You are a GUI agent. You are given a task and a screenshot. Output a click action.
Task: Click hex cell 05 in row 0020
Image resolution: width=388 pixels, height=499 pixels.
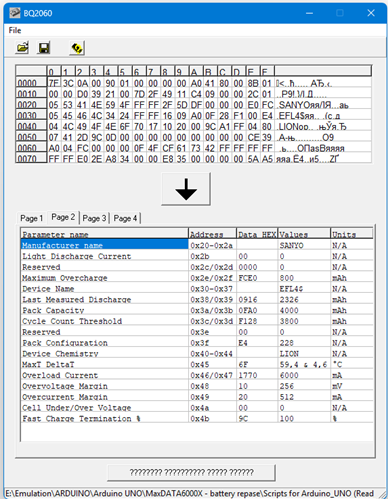(x=53, y=105)
